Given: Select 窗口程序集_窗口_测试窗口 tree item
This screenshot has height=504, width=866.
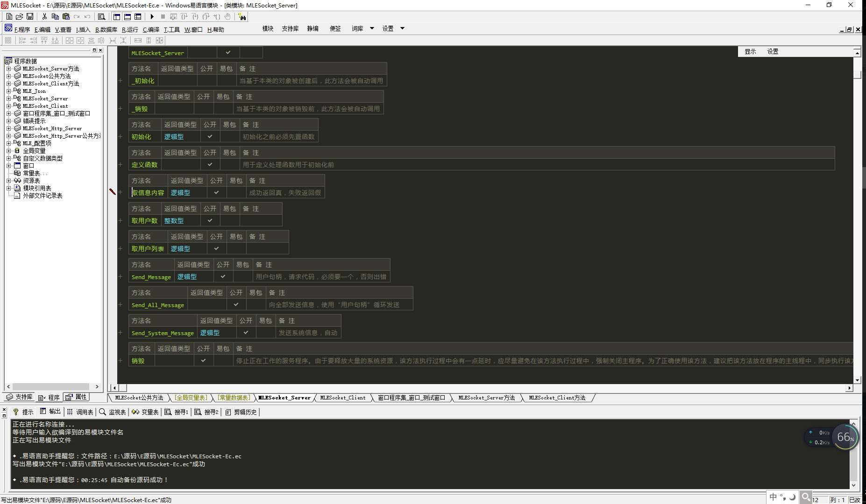Looking at the screenshot, I should (57, 113).
